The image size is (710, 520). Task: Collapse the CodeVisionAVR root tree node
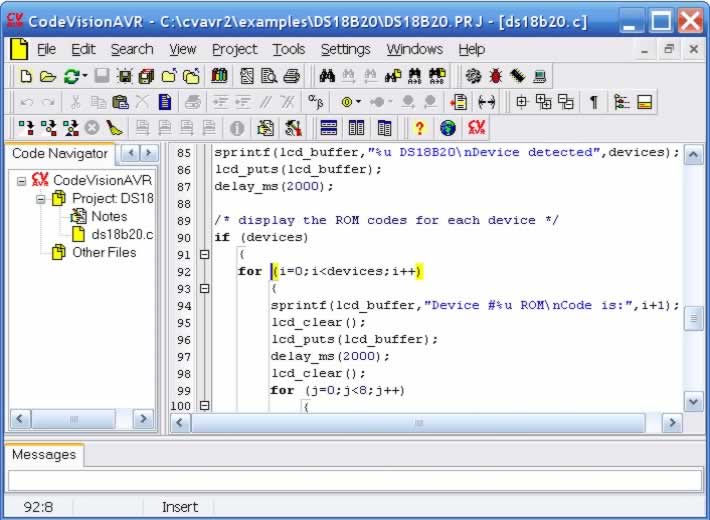click(21, 181)
